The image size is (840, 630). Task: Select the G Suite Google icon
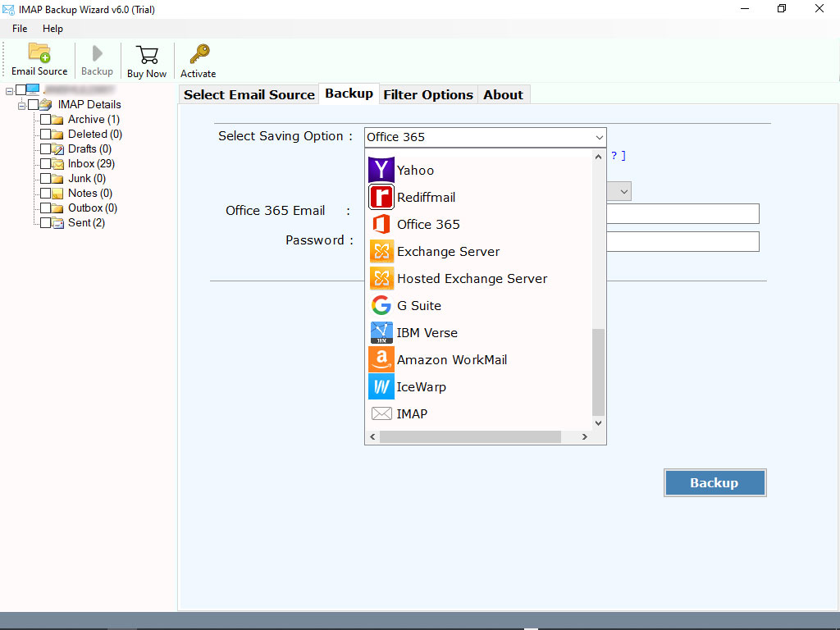click(x=381, y=305)
